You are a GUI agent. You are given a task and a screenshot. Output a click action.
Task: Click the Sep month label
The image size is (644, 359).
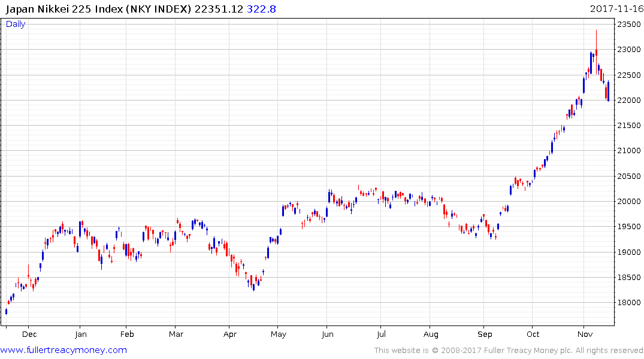coord(485,334)
